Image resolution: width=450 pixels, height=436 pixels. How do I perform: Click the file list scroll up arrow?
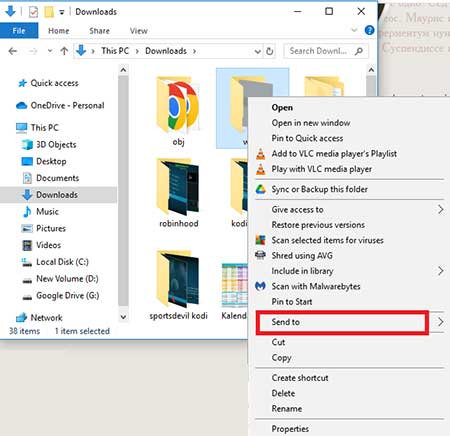[371, 70]
